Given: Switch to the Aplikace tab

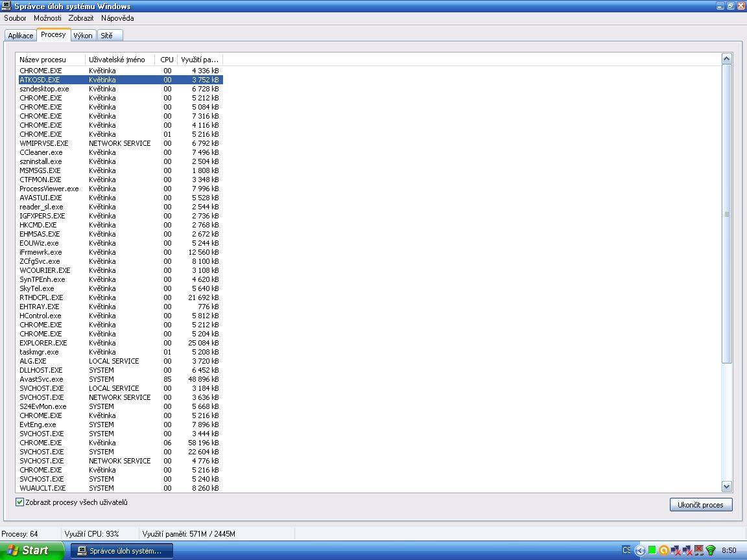Looking at the screenshot, I should point(21,36).
